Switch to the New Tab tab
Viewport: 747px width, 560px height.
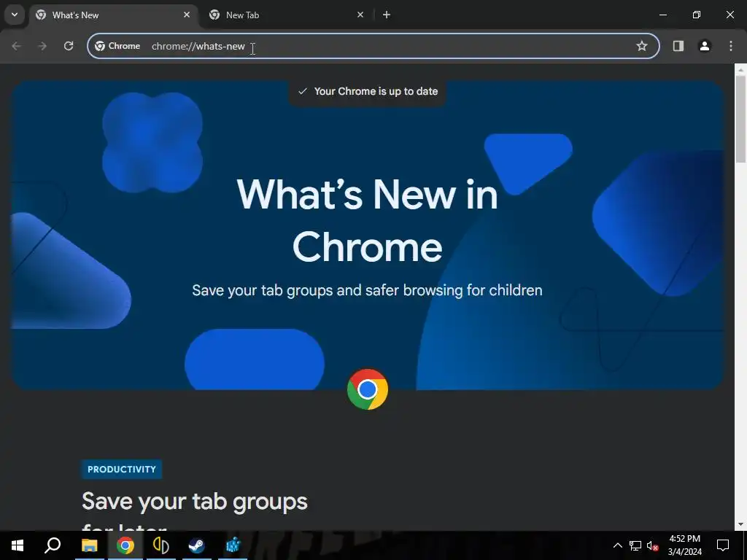point(286,15)
